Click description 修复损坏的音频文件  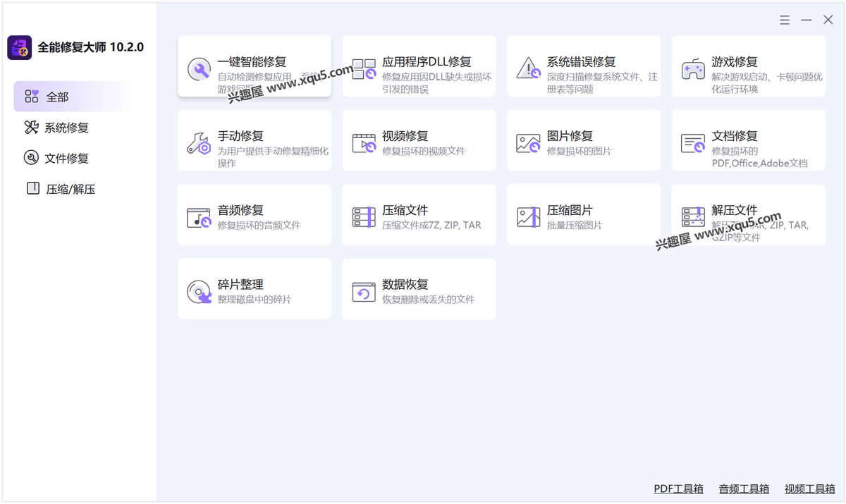259,226
